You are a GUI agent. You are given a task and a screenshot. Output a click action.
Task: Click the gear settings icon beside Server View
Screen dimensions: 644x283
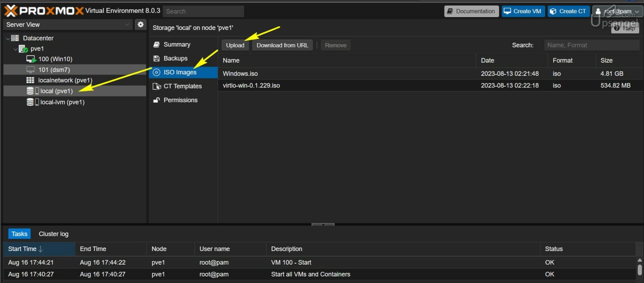tap(141, 25)
